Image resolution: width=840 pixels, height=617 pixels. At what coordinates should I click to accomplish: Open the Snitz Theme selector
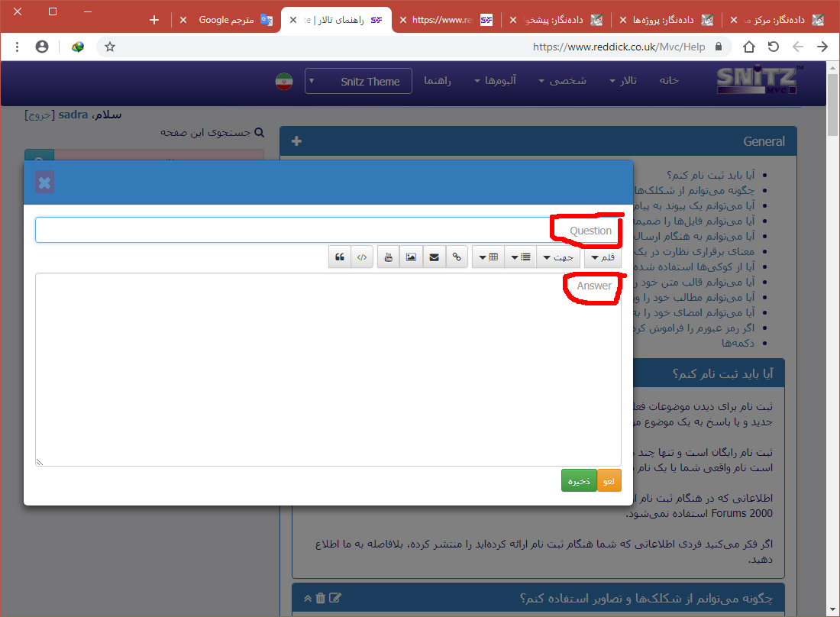tap(358, 81)
